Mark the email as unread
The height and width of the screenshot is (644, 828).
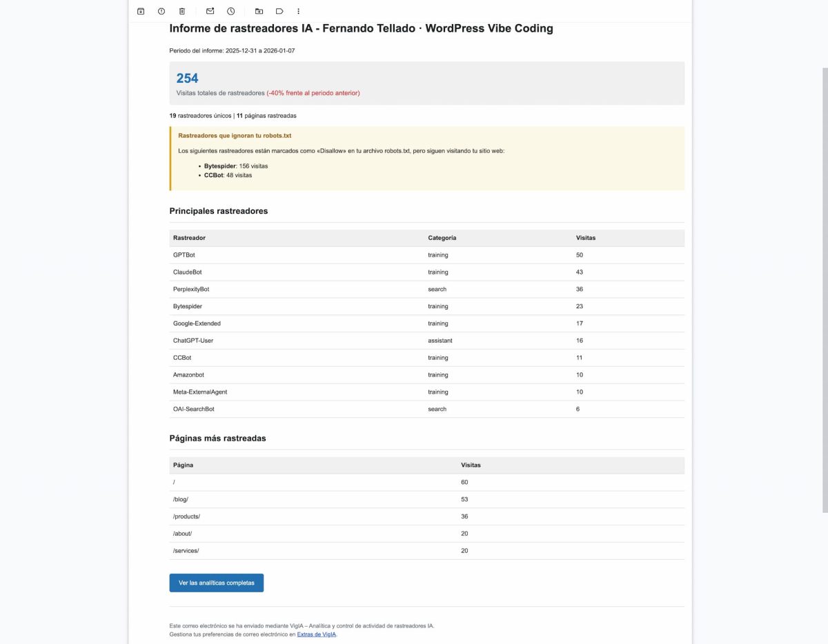pyautogui.click(x=210, y=11)
